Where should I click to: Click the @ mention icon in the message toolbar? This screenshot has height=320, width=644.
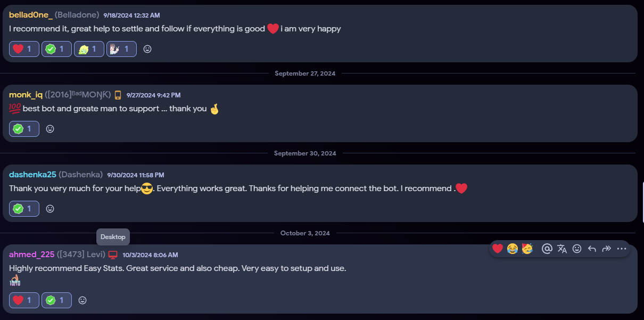click(x=547, y=249)
